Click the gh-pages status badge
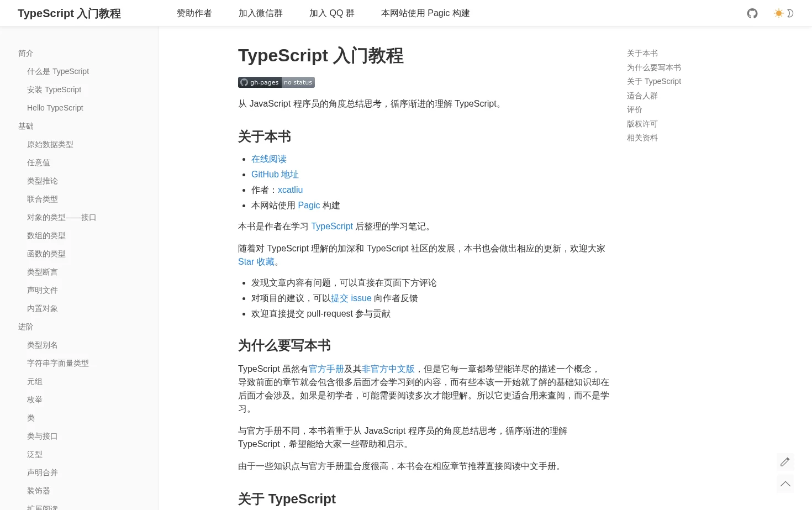 [x=276, y=82]
